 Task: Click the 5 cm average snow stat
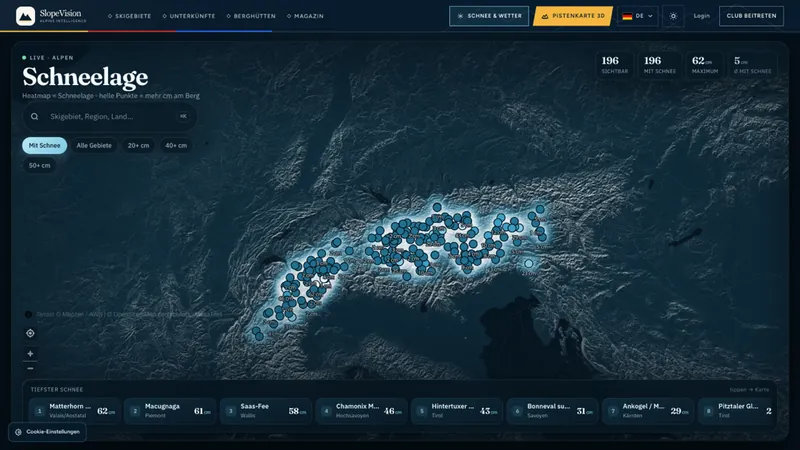tap(753, 65)
